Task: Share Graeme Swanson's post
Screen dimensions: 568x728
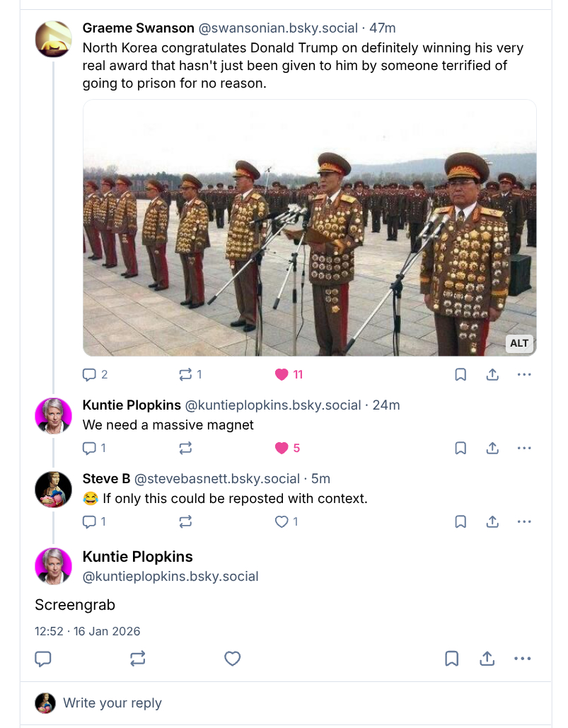Action: point(492,374)
